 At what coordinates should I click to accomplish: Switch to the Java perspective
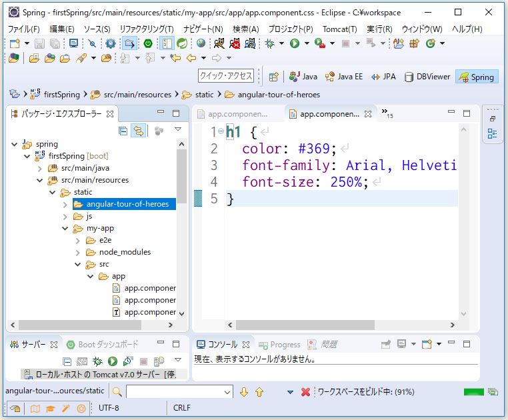[303, 77]
